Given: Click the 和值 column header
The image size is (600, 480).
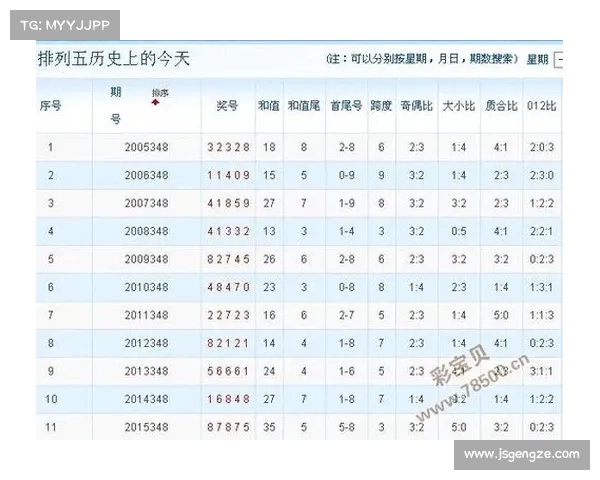Looking at the screenshot, I should tap(269, 106).
